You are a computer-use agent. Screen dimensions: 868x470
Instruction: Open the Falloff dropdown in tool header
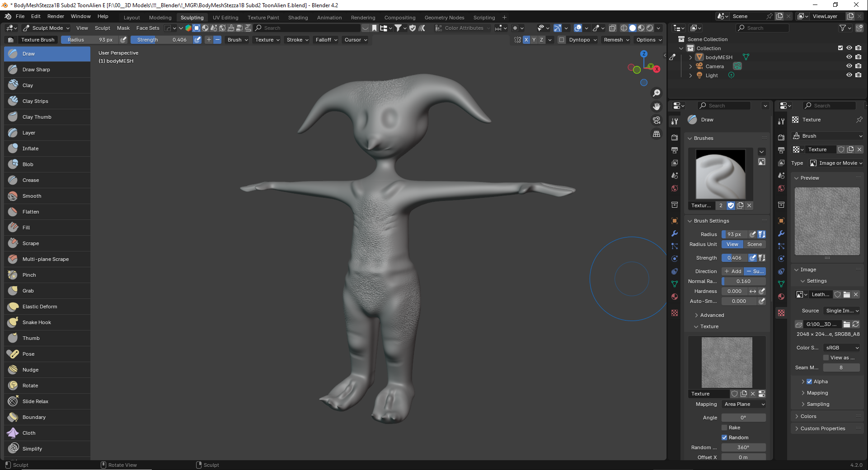click(326, 40)
